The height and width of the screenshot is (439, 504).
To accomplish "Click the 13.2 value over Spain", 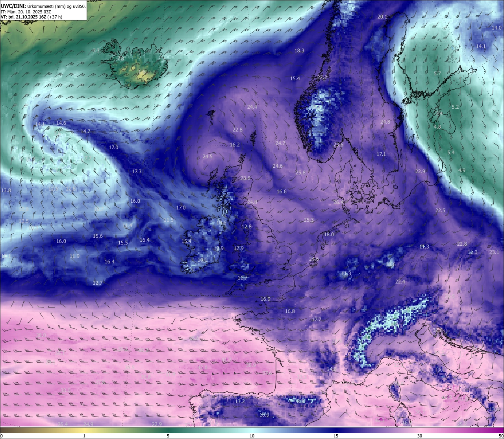I will click(240, 401).
